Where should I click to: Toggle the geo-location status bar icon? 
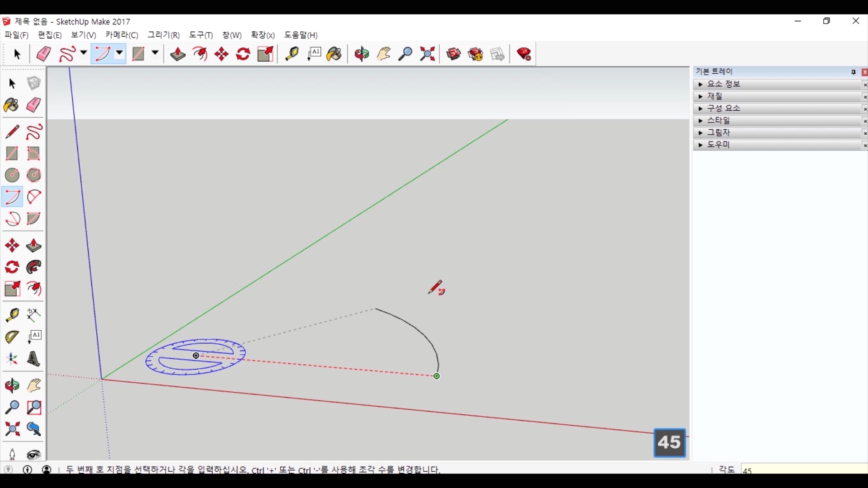9,469
